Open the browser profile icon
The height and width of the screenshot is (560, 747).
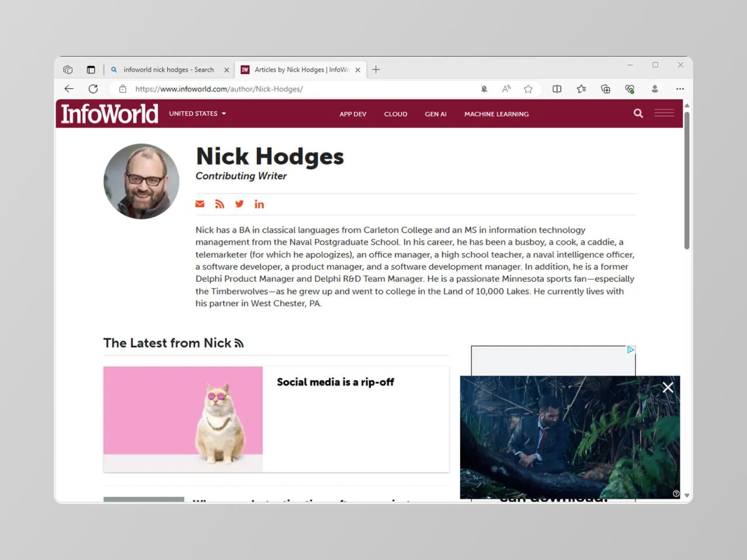655,89
